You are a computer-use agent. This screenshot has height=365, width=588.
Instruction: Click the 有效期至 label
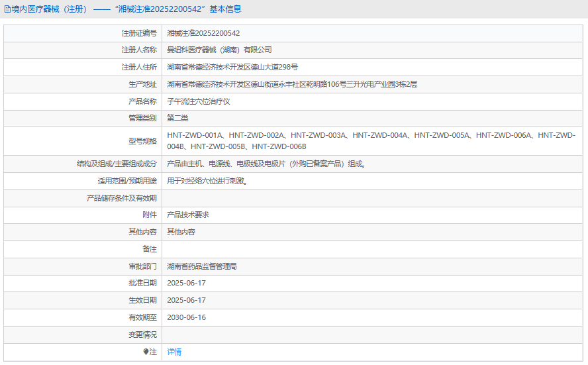(x=142, y=318)
